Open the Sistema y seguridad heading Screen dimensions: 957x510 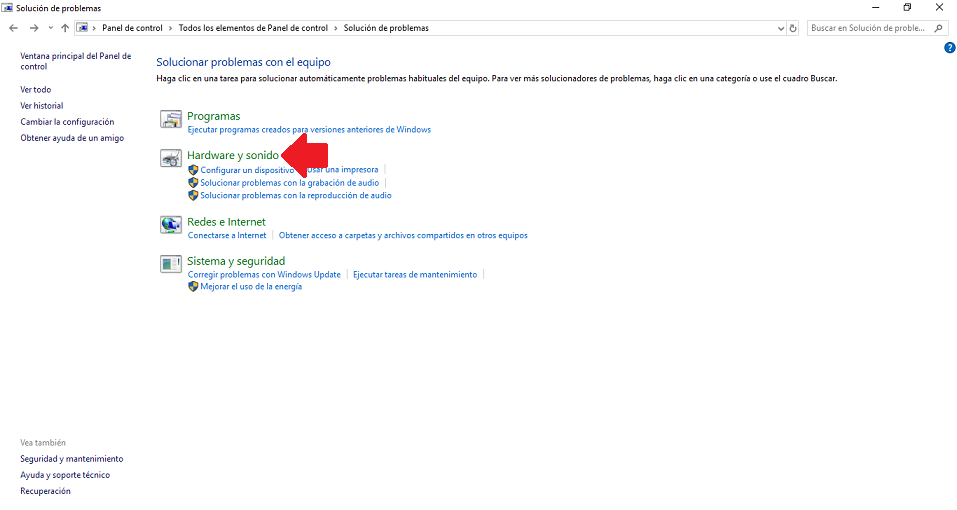[x=236, y=261]
